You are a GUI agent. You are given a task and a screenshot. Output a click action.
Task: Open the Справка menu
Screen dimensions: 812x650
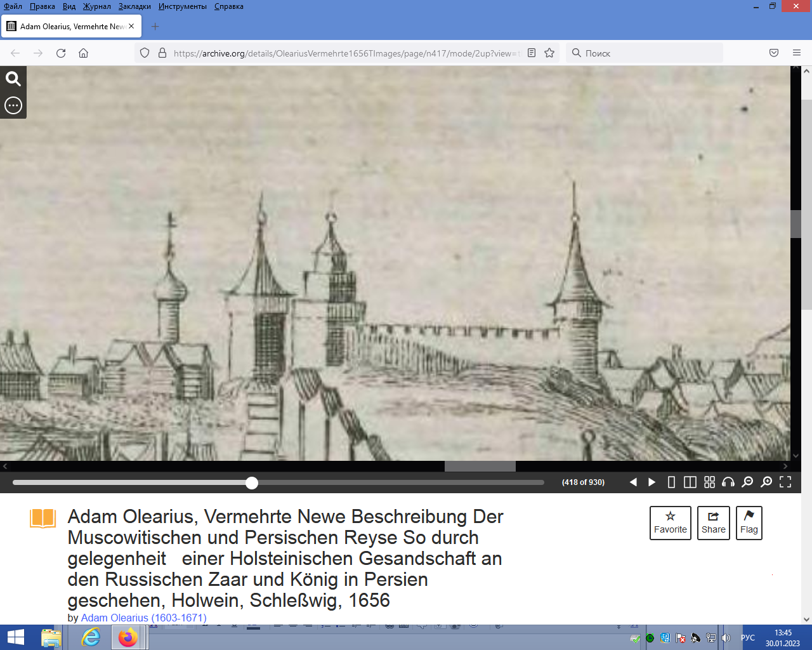pyautogui.click(x=229, y=6)
